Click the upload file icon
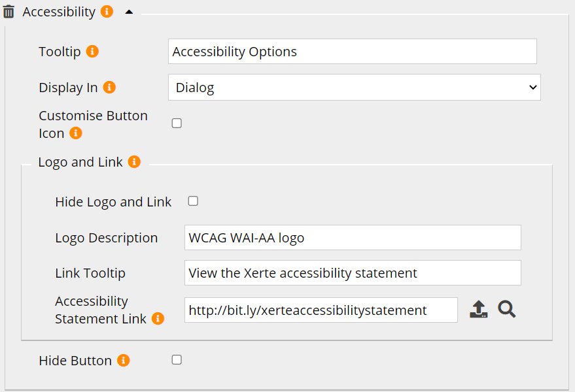 pyautogui.click(x=479, y=310)
